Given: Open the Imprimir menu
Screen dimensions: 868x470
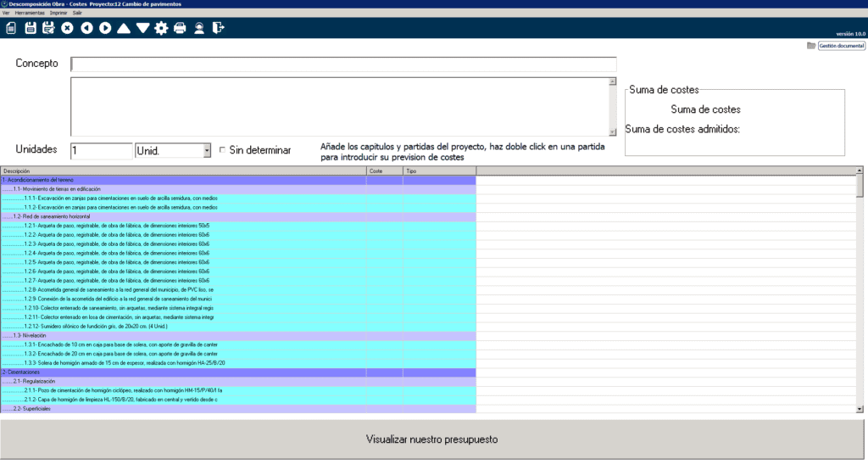Looking at the screenshot, I should click(x=58, y=14).
